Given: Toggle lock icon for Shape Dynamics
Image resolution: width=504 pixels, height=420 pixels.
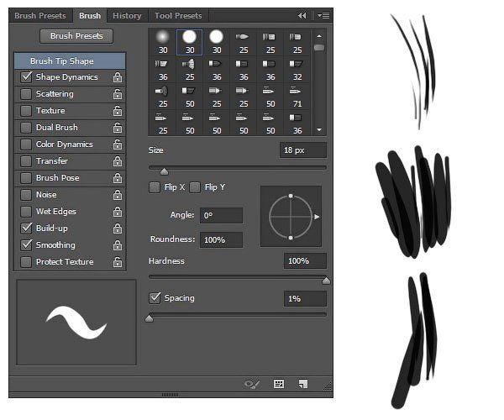Looking at the screenshot, I should pos(118,77).
